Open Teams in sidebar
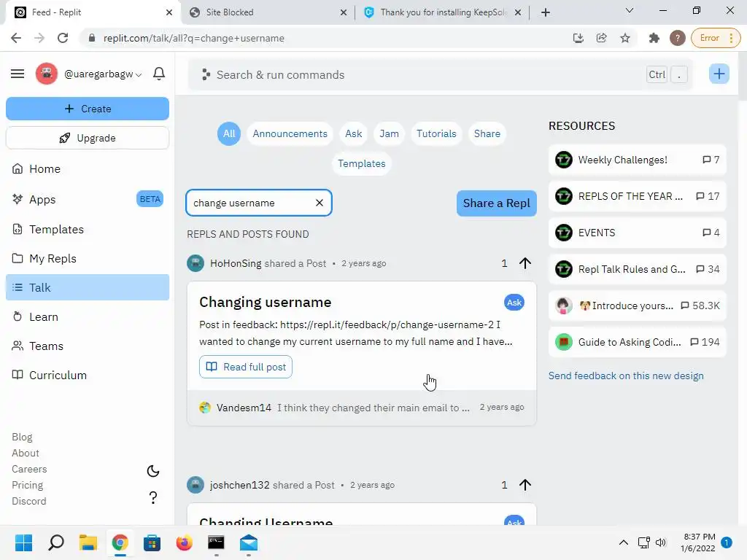747x560 pixels. [x=88, y=346]
